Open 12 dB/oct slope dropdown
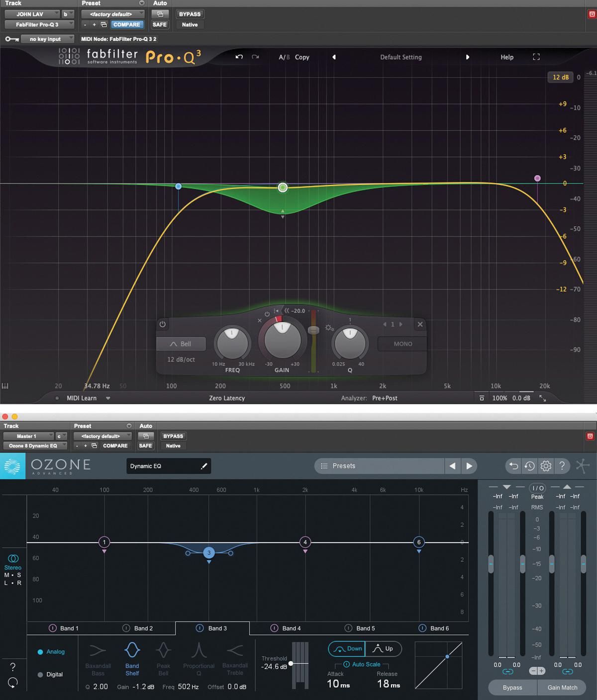Screen dimensions: 597x700 181,359
